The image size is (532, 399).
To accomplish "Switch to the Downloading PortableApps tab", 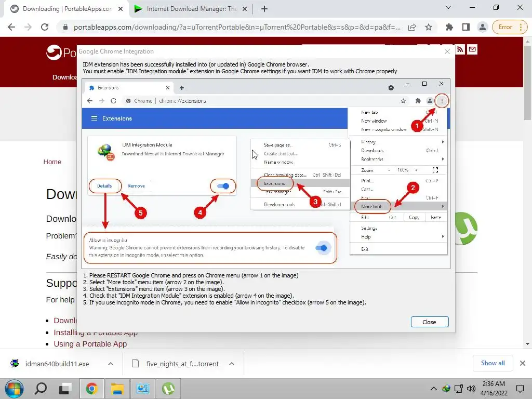I will pos(64,9).
